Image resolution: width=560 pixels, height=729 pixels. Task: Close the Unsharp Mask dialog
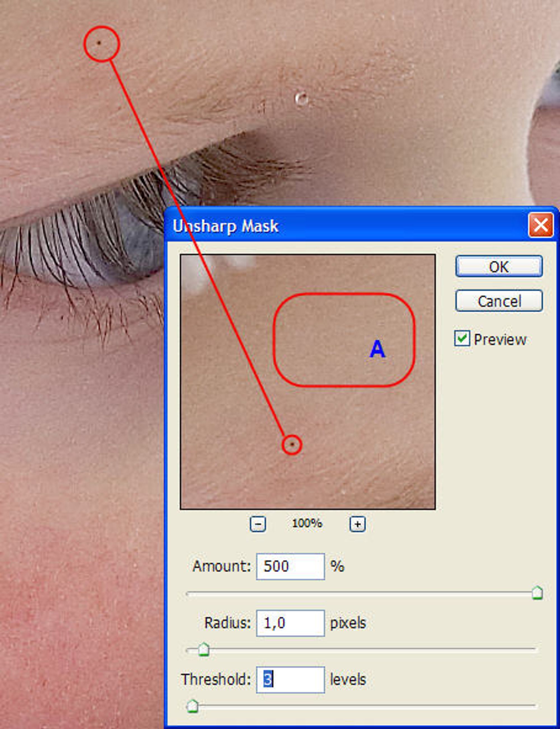[541, 226]
